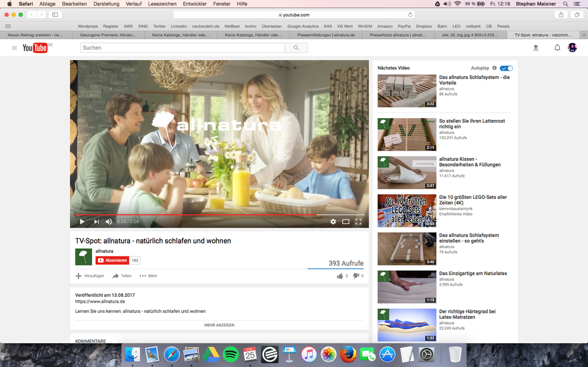Screen dimensions: 588x367
Task: Open Safari share button
Action: tap(561, 15)
